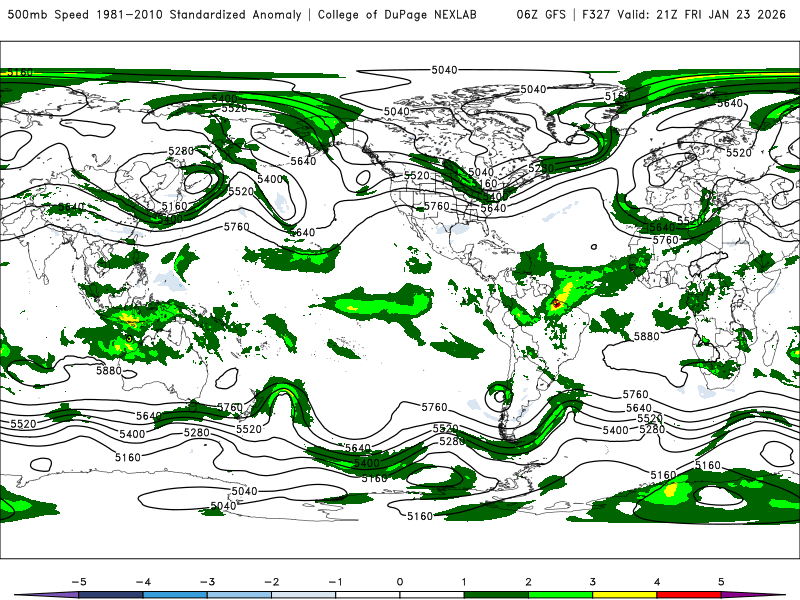Click the '5880' contour label near Australia
This screenshot has width=800, height=600.
pos(109,370)
